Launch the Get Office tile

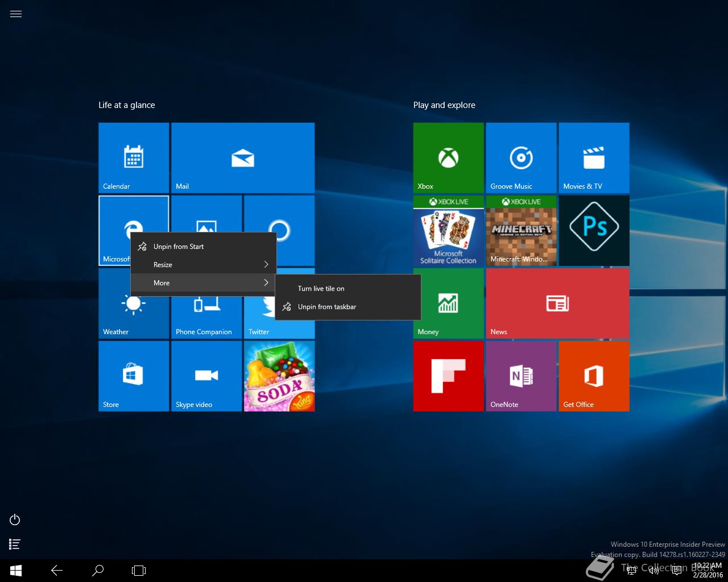(x=594, y=376)
